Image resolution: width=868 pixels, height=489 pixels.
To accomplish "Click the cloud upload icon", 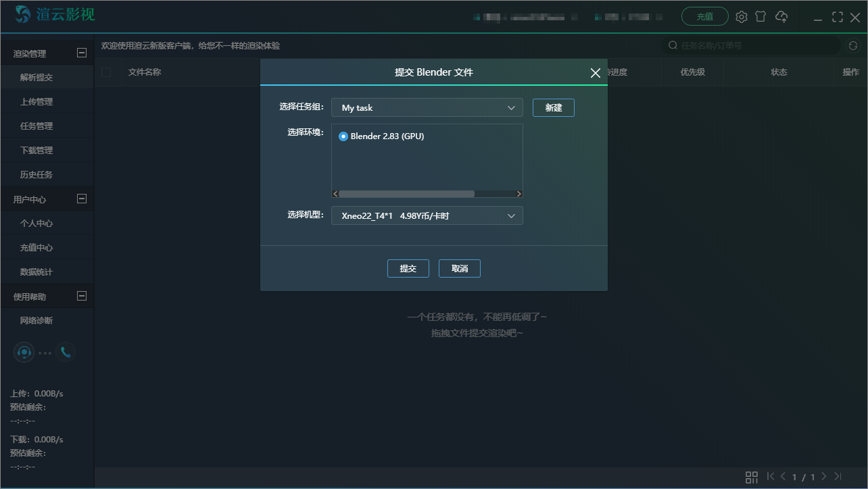I will [x=781, y=16].
